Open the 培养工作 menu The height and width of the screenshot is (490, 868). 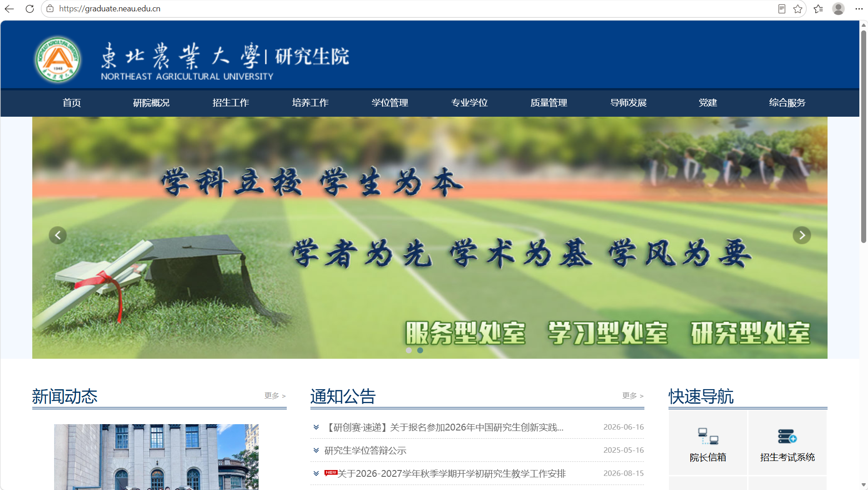(310, 103)
